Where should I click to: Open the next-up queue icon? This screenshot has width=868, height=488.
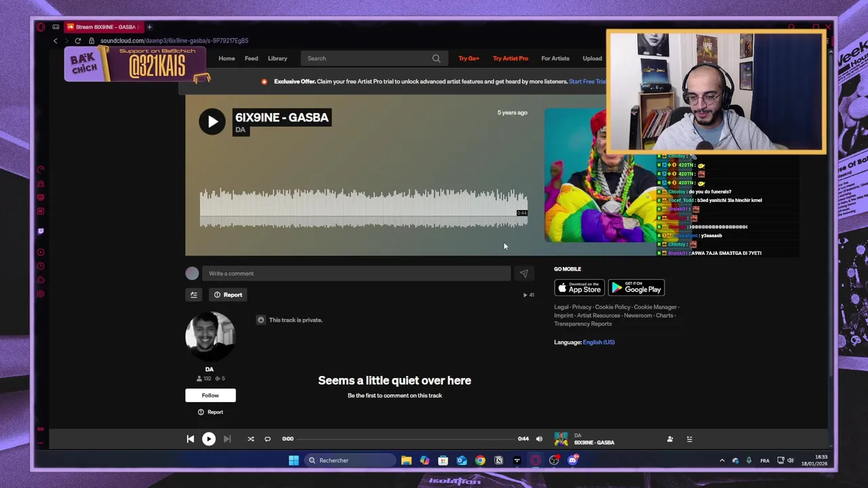(x=689, y=439)
